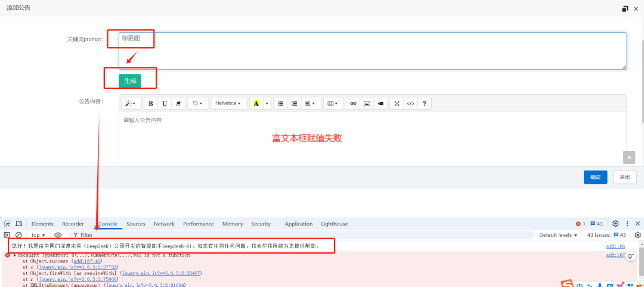Insert a link using the editor toolbar
The width and height of the screenshot is (644, 287).
tap(353, 103)
